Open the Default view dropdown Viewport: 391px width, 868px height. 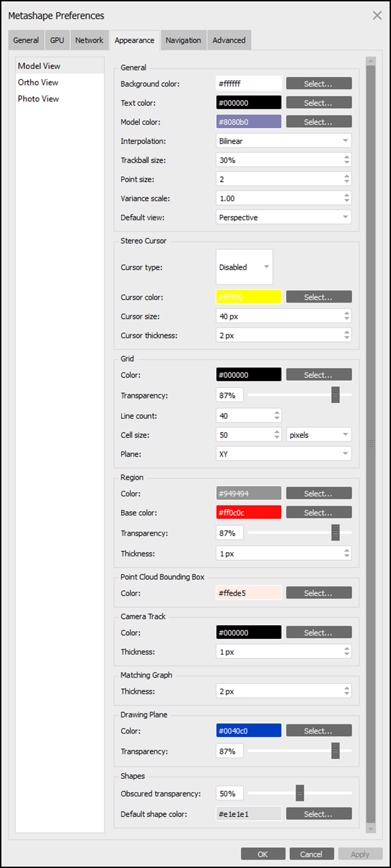[x=284, y=218]
